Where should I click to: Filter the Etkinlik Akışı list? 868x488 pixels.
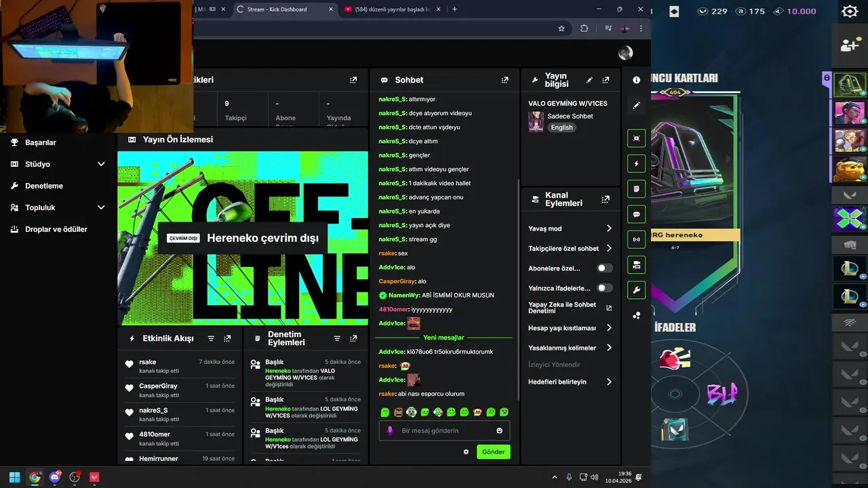pos(211,338)
